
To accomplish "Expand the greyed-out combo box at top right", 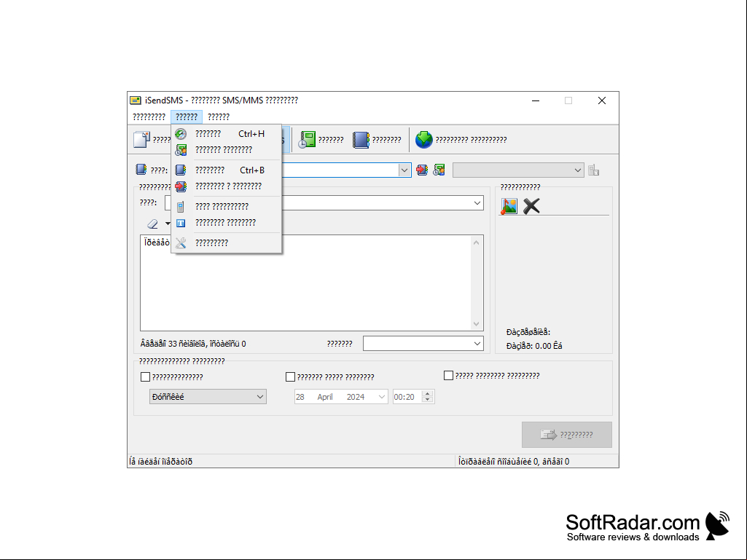I will click(x=577, y=170).
